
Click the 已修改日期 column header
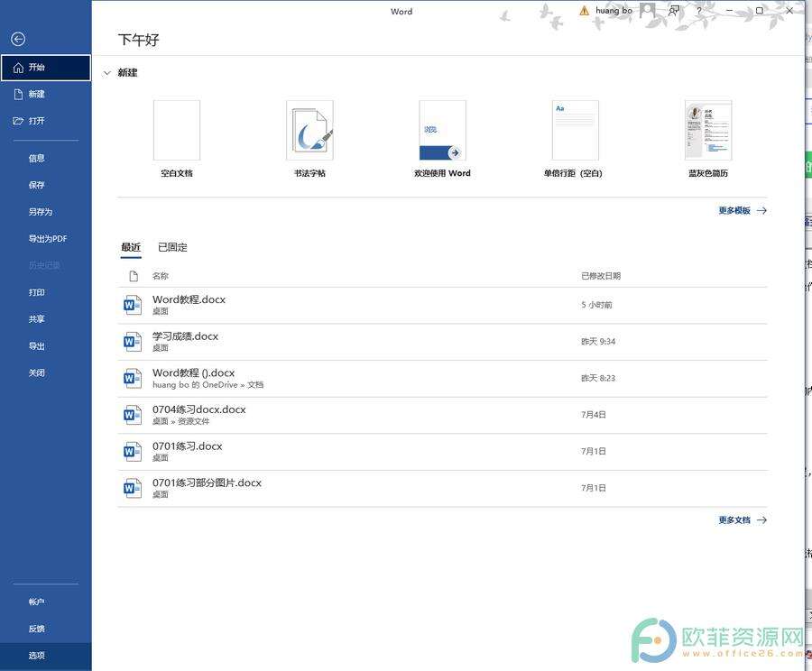(601, 276)
